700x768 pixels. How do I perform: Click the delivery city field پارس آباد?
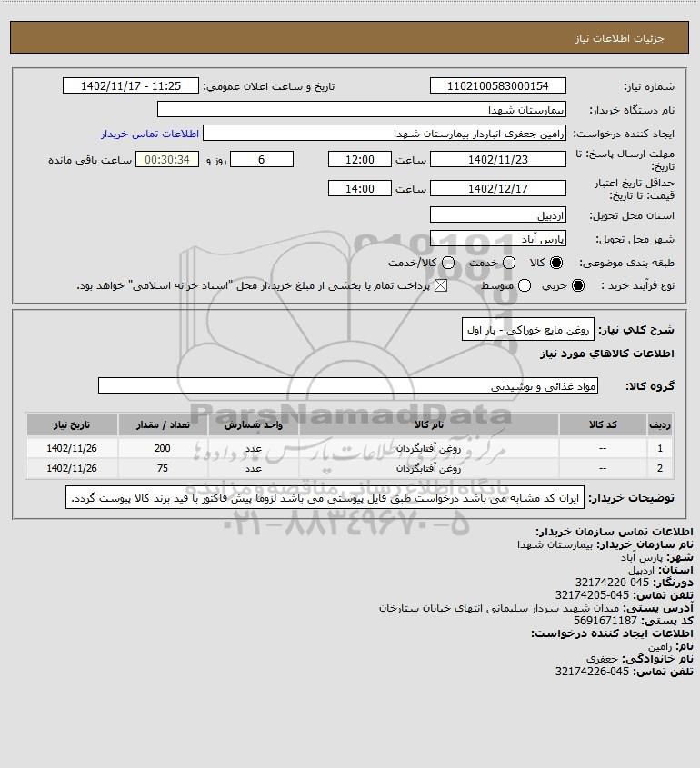[497, 238]
